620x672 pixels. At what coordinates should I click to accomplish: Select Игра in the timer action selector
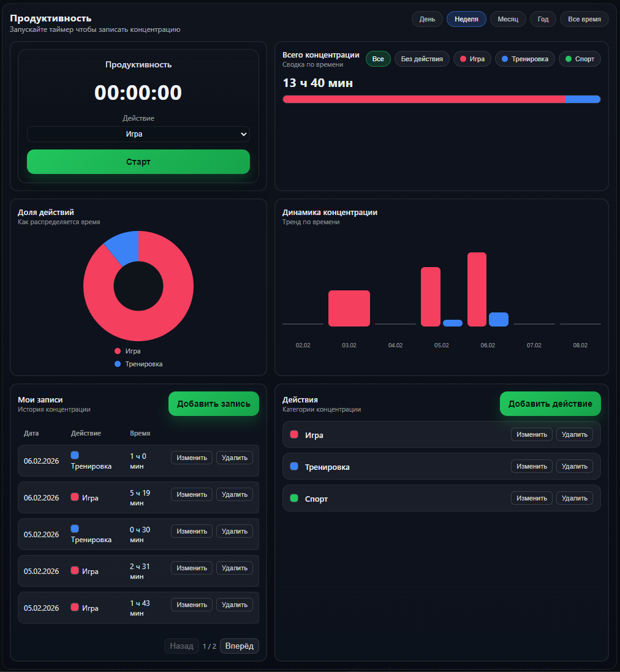click(x=138, y=134)
